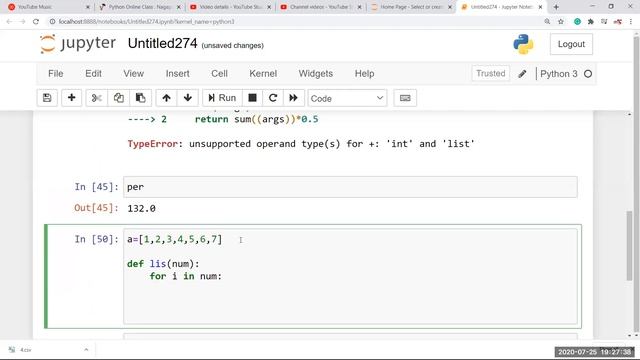
Task: Click the 'return sum((args))*0.5' traceback line
Action: click(256, 119)
